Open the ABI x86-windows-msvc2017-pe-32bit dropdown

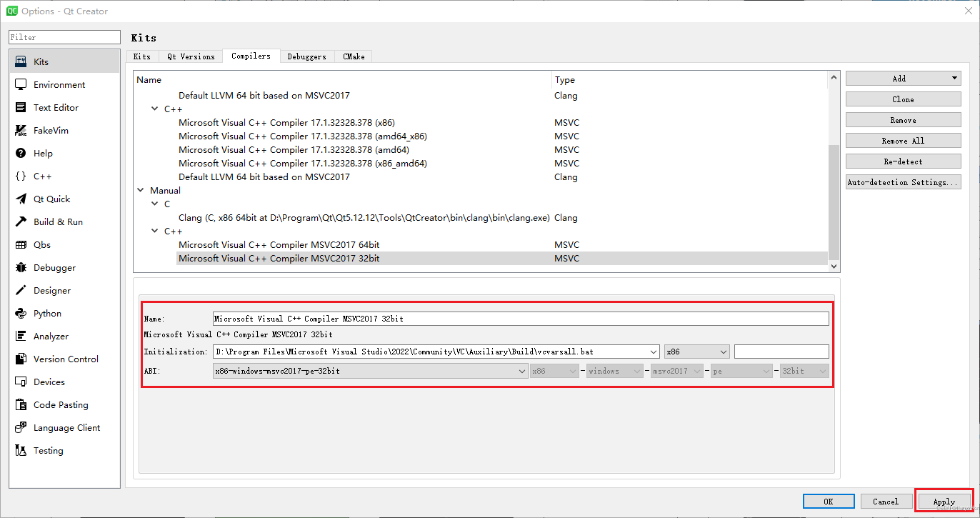pos(370,371)
